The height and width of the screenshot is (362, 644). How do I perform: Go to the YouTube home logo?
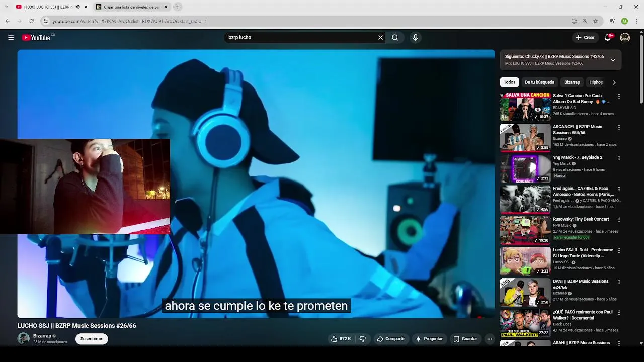36,38
